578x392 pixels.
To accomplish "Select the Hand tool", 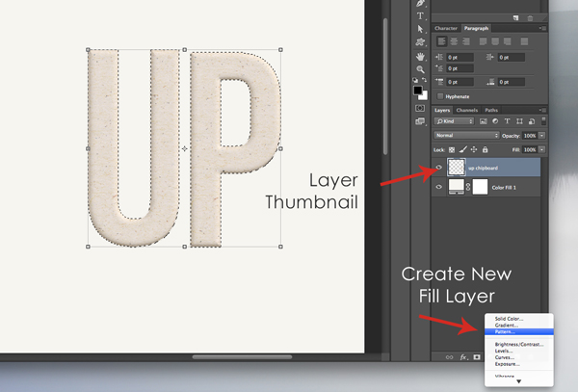I will (421, 57).
